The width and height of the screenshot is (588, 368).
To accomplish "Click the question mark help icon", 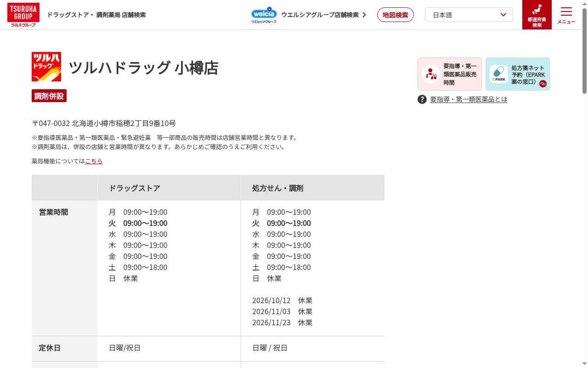I will tap(422, 99).
